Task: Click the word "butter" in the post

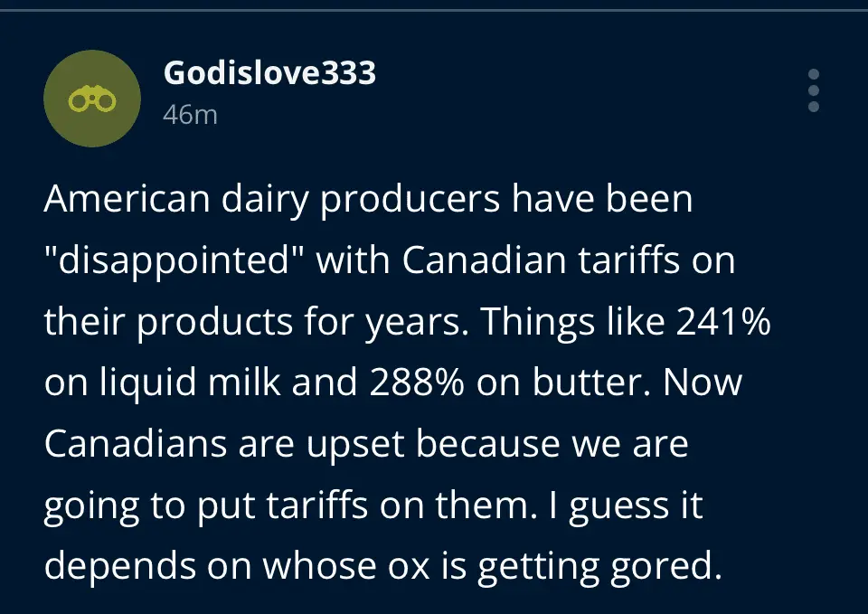Action: click(590, 383)
